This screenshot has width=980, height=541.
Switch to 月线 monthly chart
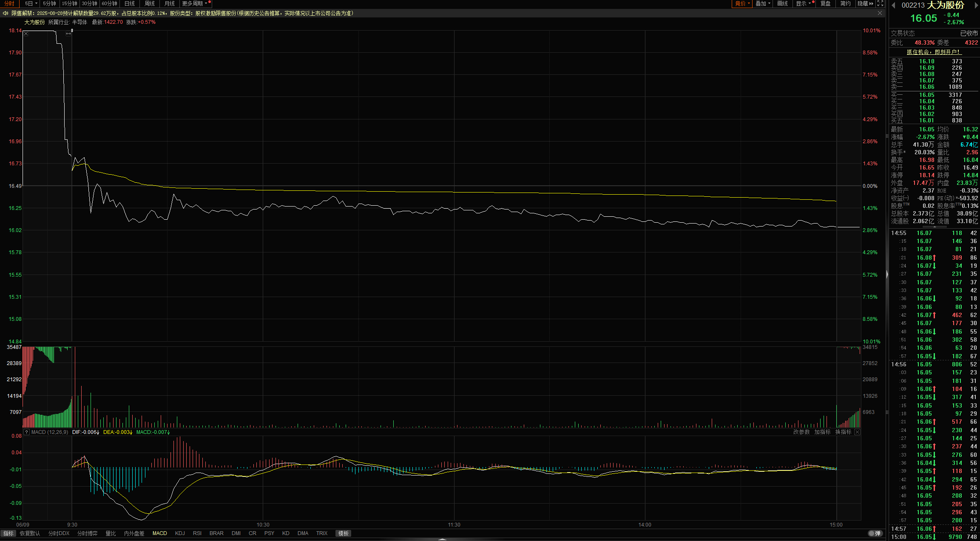(x=170, y=3)
